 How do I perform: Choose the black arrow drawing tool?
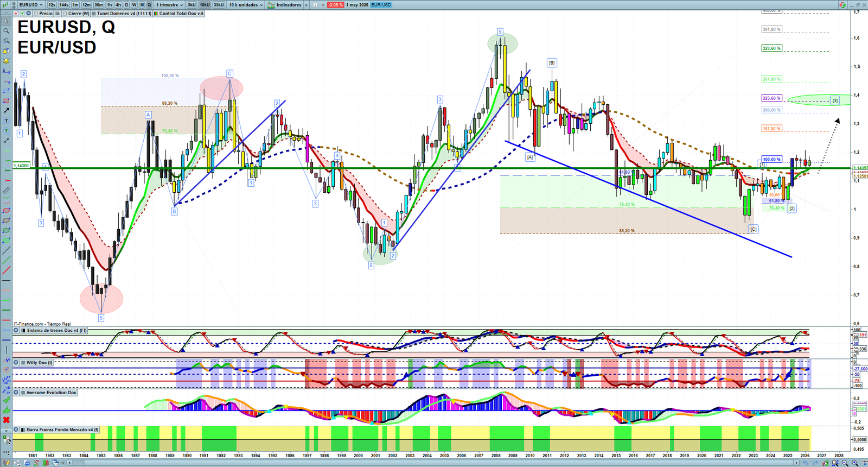[x=6, y=111]
